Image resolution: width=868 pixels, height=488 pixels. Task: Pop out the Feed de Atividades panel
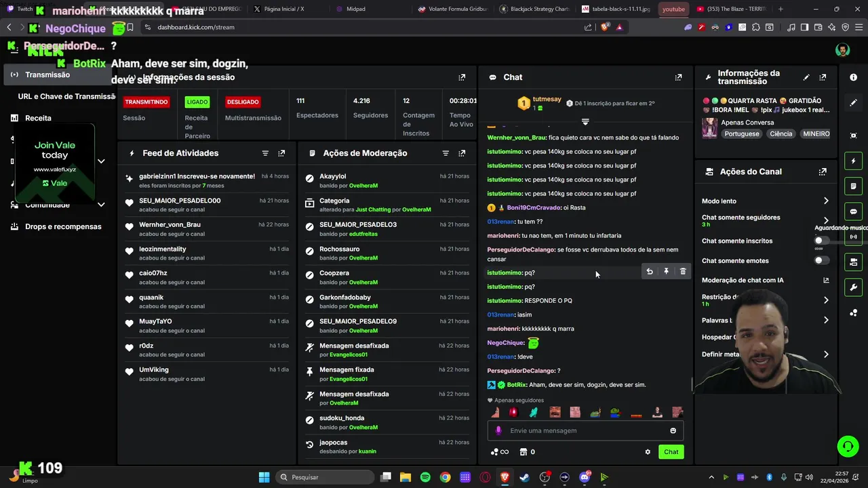pos(281,153)
